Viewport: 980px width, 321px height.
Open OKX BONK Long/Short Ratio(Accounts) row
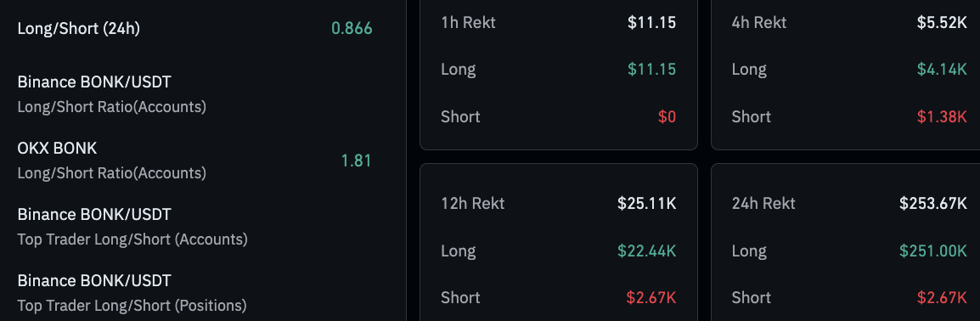click(195, 160)
